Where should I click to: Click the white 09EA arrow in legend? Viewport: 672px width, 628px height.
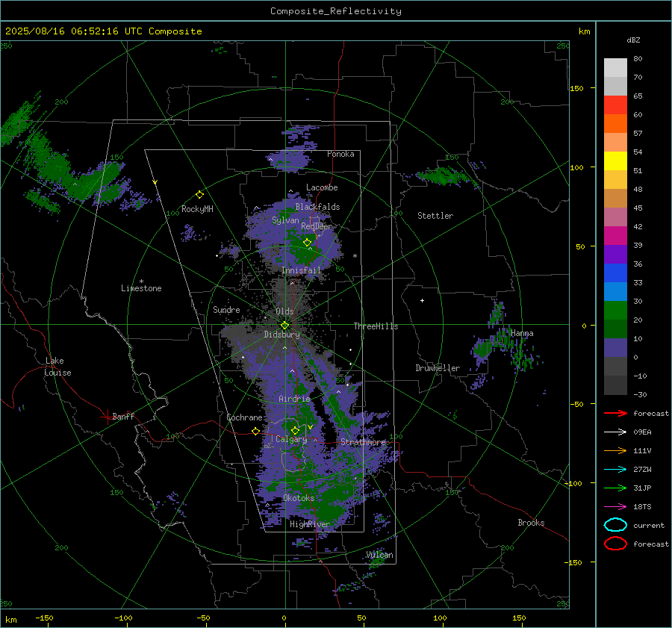click(615, 432)
